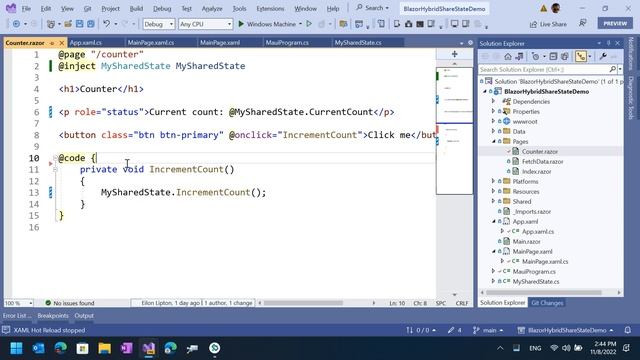Switch to the MainPage.xaml.cs tab

pyautogui.click(x=151, y=42)
